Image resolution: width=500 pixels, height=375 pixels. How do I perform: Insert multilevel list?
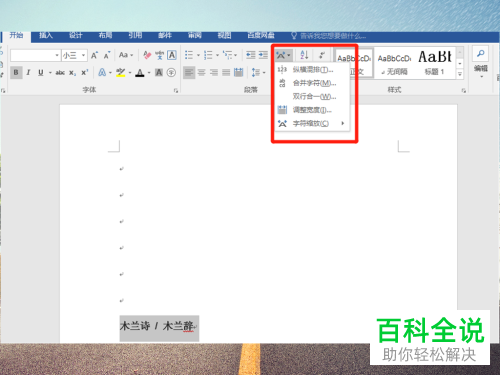228,55
